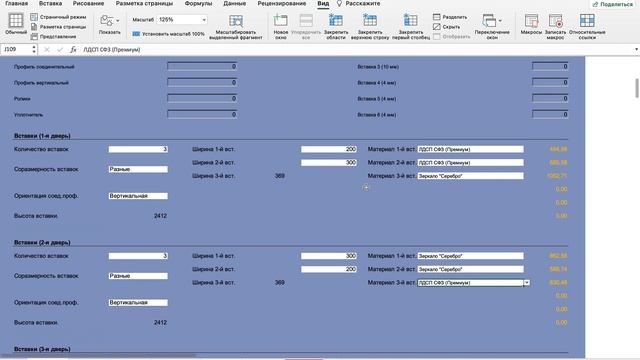Image resolution: width=640 pixels, height=360 pixels.
Task: Click the vertical scrollbar thumb
Action: point(637,88)
